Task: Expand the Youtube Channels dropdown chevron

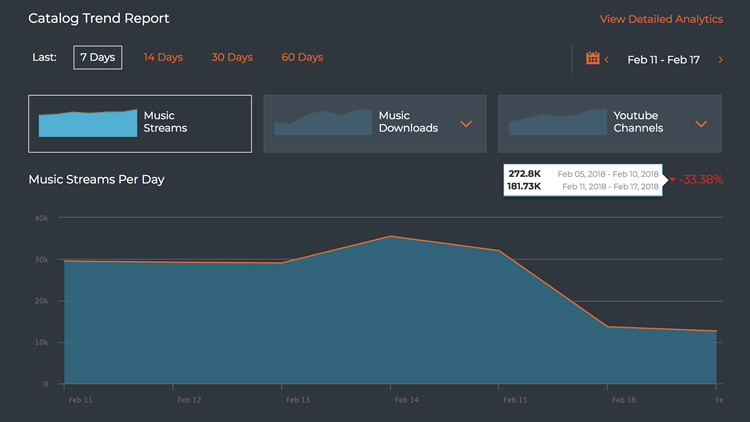Action: pos(701,124)
